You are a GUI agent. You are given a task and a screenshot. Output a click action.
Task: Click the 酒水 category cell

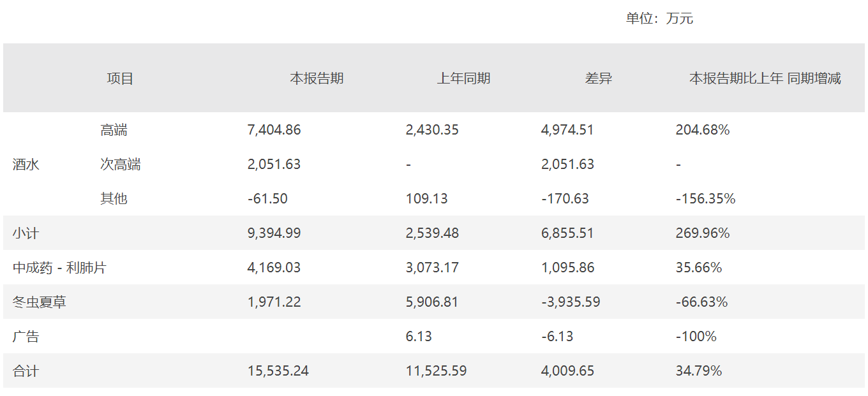[26, 165]
